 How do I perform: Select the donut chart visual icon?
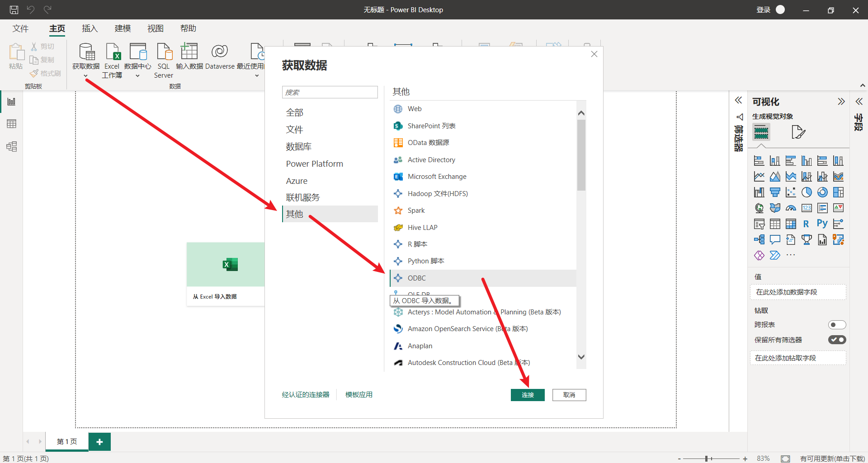pyautogui.click(x=822, y=192)
